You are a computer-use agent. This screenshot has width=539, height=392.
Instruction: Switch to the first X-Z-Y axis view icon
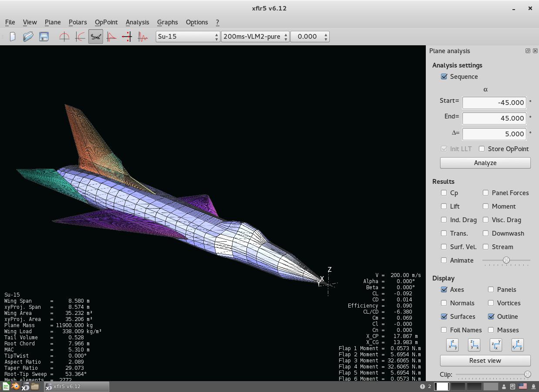[452, 345]
